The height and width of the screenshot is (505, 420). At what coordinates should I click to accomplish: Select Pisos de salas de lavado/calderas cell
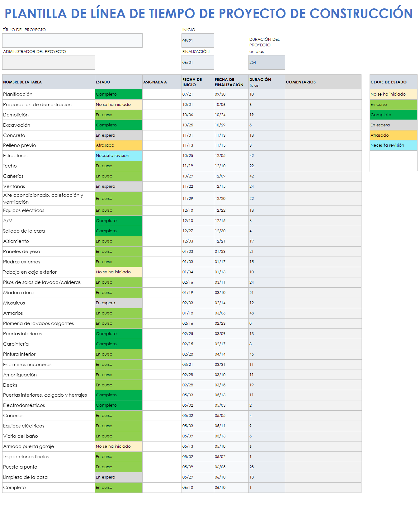[49, 282]
